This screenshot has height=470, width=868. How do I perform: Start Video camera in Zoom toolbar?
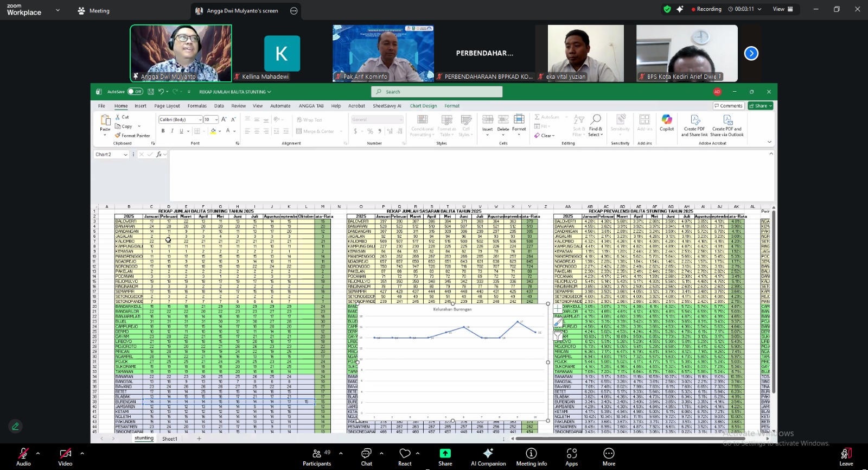pos(65,454)
